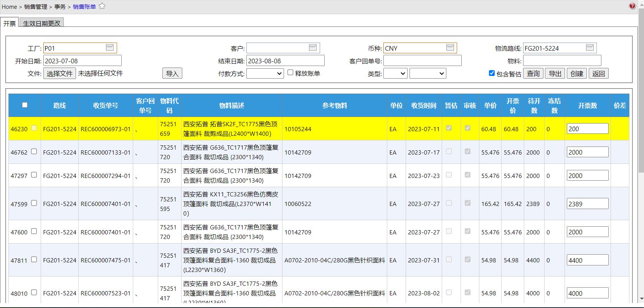Click receipt number REC600007523-01
The height and width of the screenshot is (308, 644).
pyautogui.click(x=106, y=293)
